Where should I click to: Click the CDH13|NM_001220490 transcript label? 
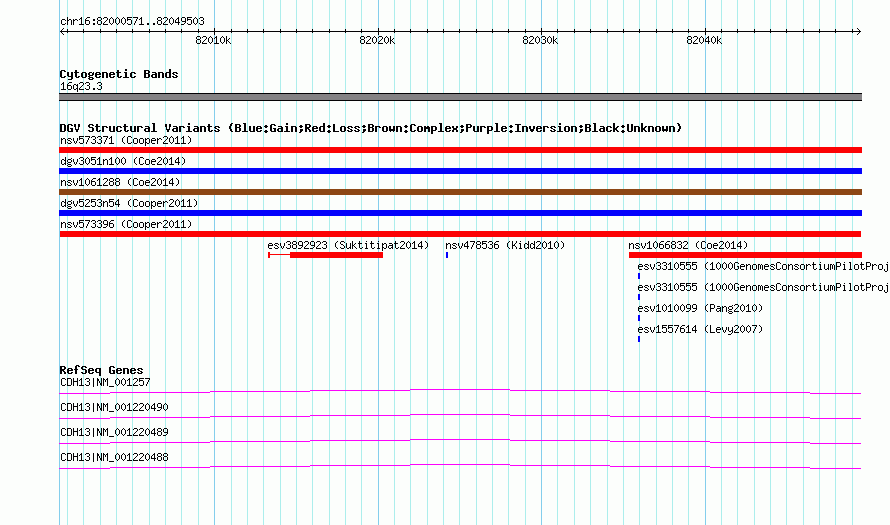114,408
